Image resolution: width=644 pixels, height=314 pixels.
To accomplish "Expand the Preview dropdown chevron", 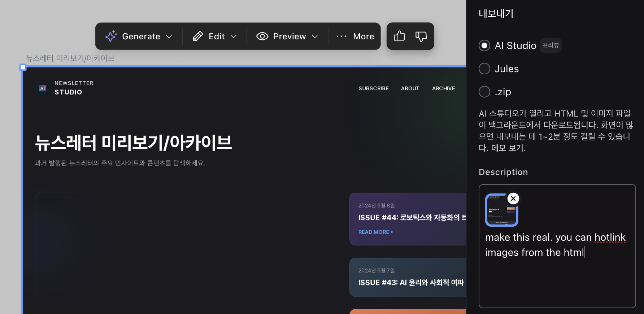I will 315,36.
